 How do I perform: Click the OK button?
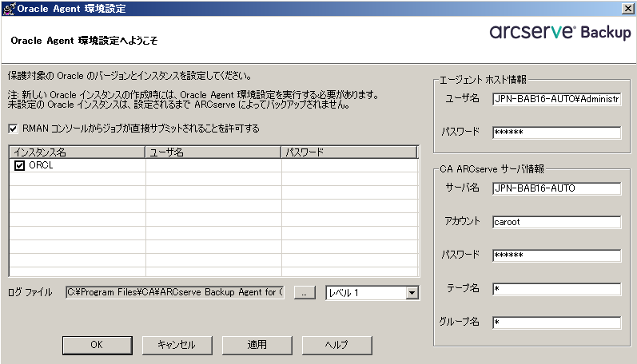[x=97, y=345]
